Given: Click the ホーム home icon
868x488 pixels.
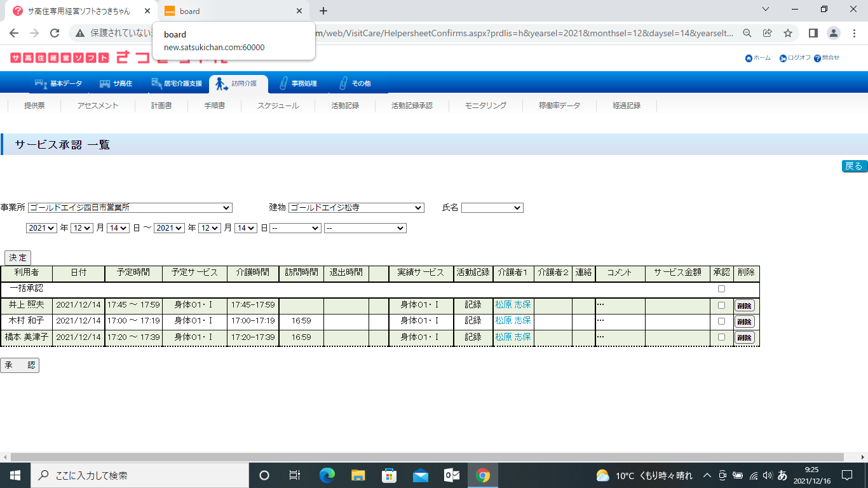Looking at the screenshot, I should point(749,58).
